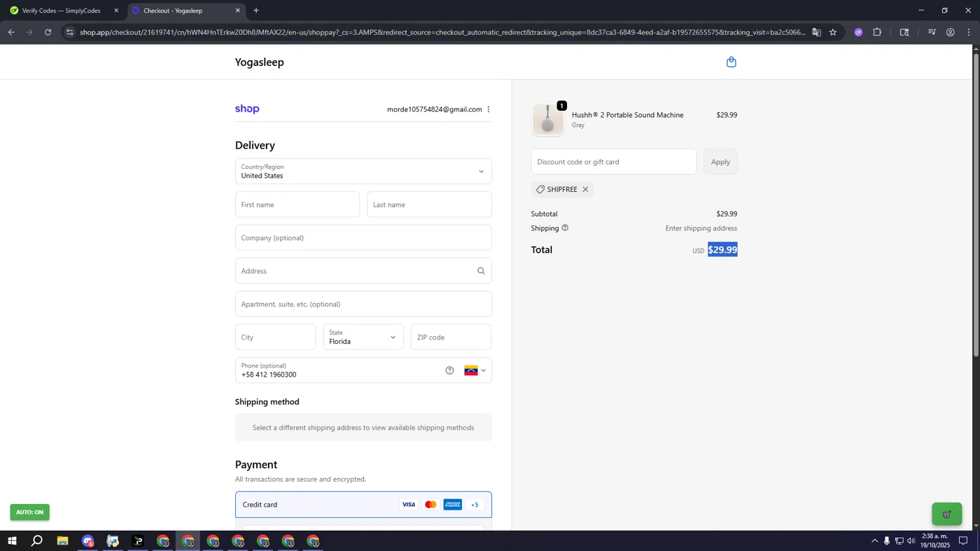Click the Company (optional) field
This screenshot has height=551, width=980.
[363, 238]
